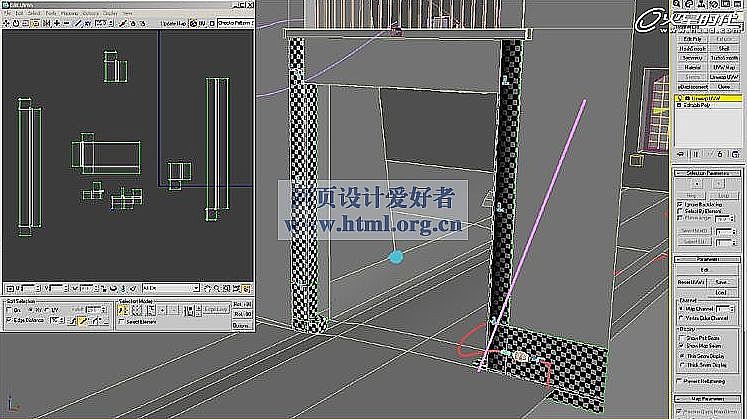Click the paint brush icon in Edit UVWs toolbar
This screenshot has width=747, height=419.
(x=122, y=23)
